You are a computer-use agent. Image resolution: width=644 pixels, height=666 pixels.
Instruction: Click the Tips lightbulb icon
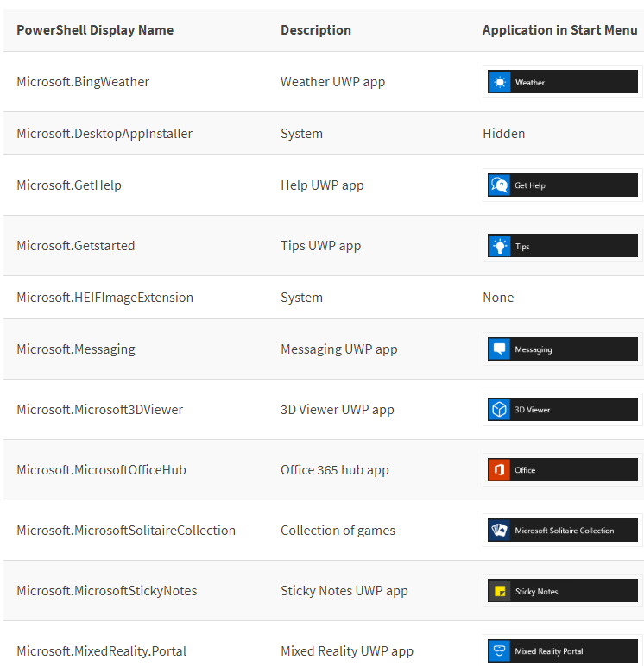[500, 246]
